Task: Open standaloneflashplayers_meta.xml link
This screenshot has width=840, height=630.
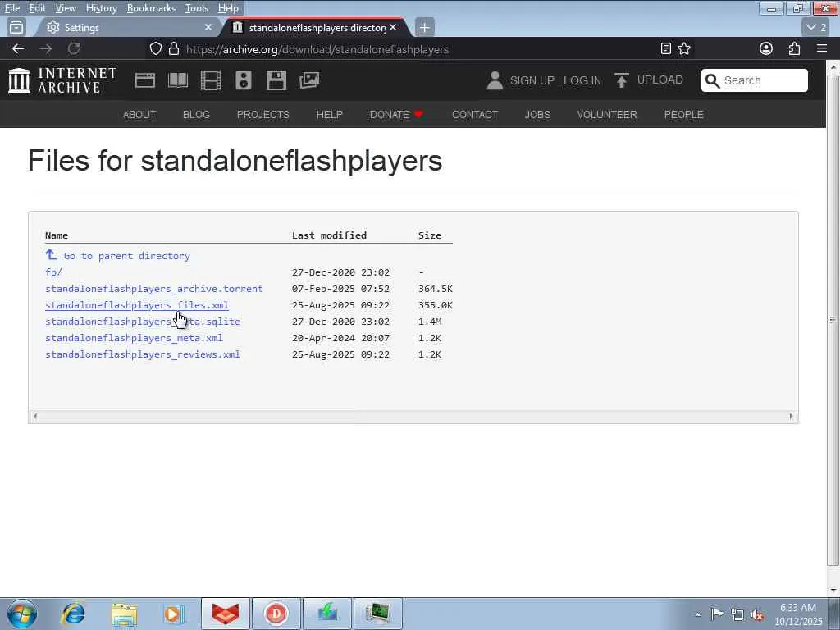Action: [x=134, y=338]
